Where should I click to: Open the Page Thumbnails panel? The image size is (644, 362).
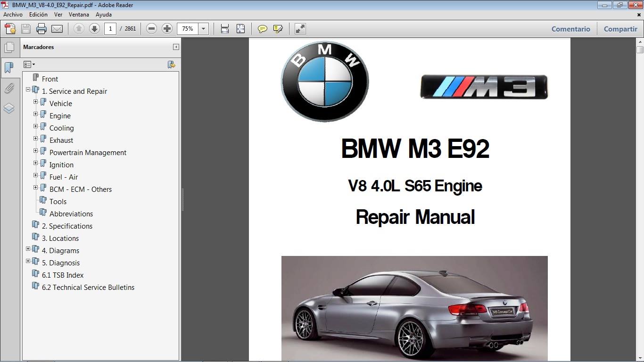click(9, 47)
